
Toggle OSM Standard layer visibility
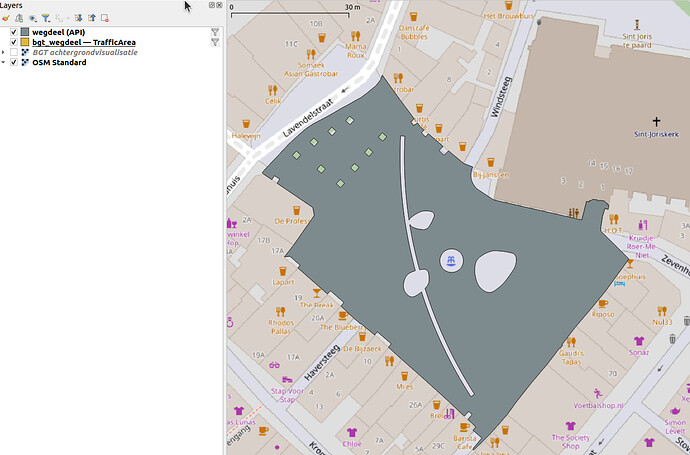pyautogui.click(x=13, y=63)
